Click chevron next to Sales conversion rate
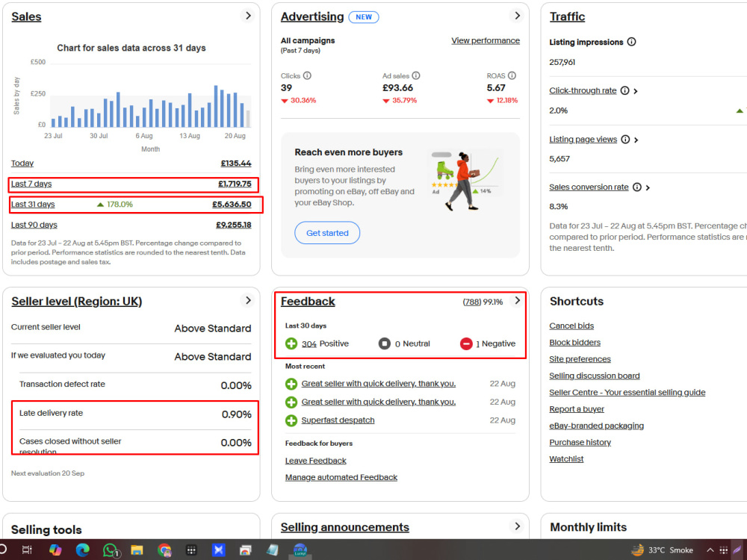 click(x=648, y=187)
